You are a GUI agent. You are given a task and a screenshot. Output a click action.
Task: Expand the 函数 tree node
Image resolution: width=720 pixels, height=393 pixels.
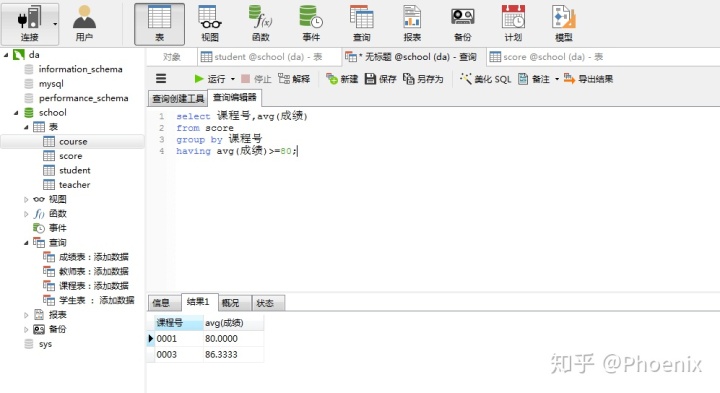[26, 213]
